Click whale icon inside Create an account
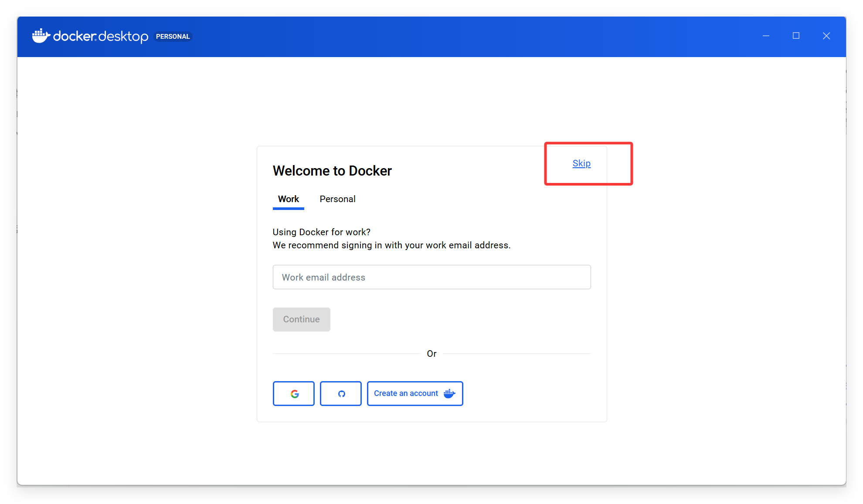Viewport: 863px width, 504px height. [449, 394]
